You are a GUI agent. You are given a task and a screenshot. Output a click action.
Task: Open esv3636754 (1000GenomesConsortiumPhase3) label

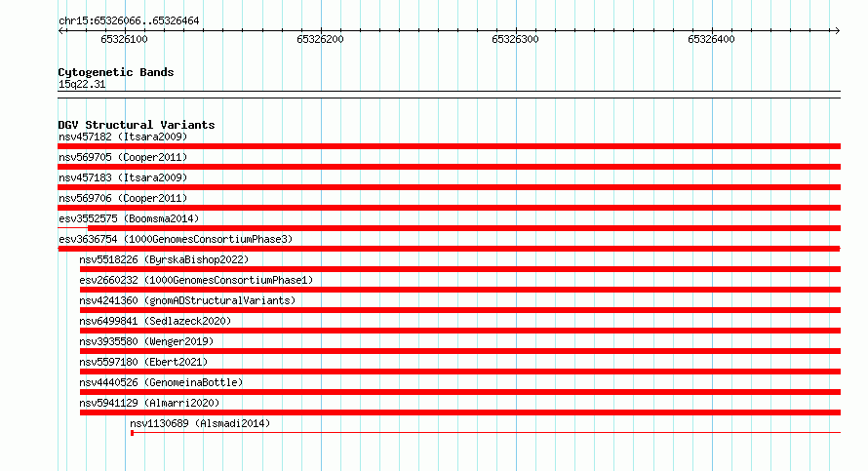(176, 239)
